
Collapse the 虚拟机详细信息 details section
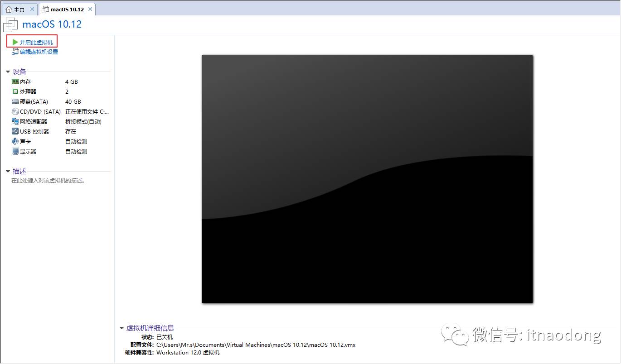(121, 328)
